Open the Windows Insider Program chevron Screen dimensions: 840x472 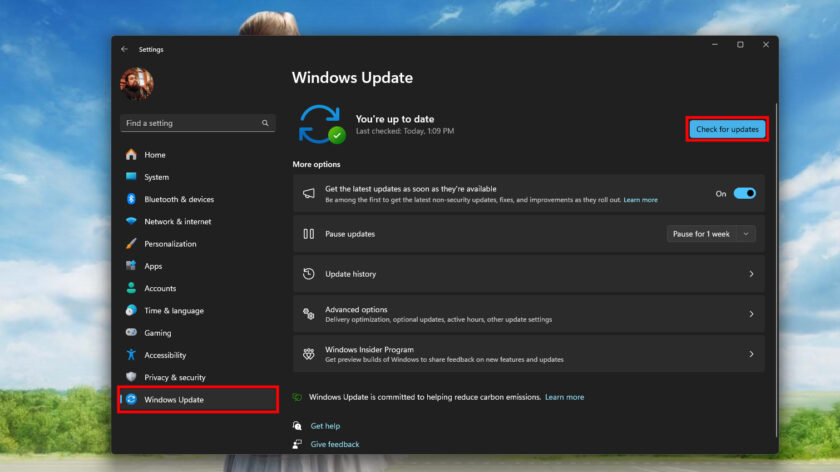point(751,354)
